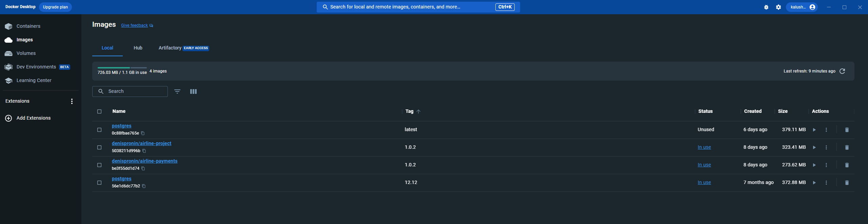Delete the airline-payments image
The image size is (868, 224).
pyautogui.click(x=847, y=165)
